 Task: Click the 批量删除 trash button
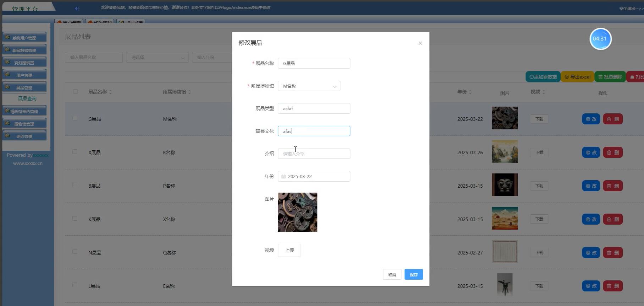coord(610,77)
